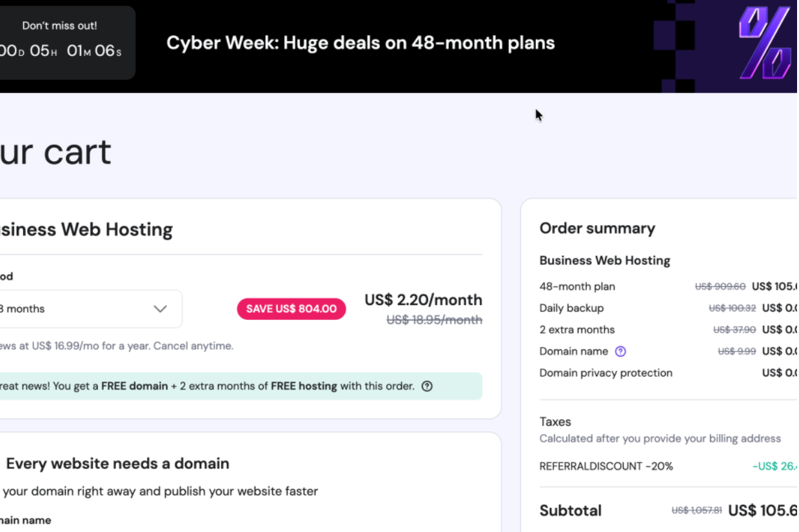Click the "Don't miss out!" countdown timer
Screen dimensions: 799x532
click(x=60, y=43)
